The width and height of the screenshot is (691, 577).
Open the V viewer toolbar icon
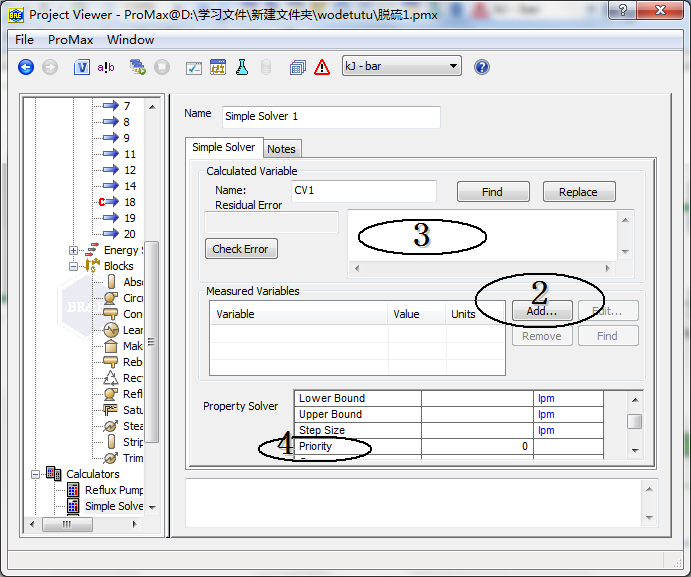82,67
